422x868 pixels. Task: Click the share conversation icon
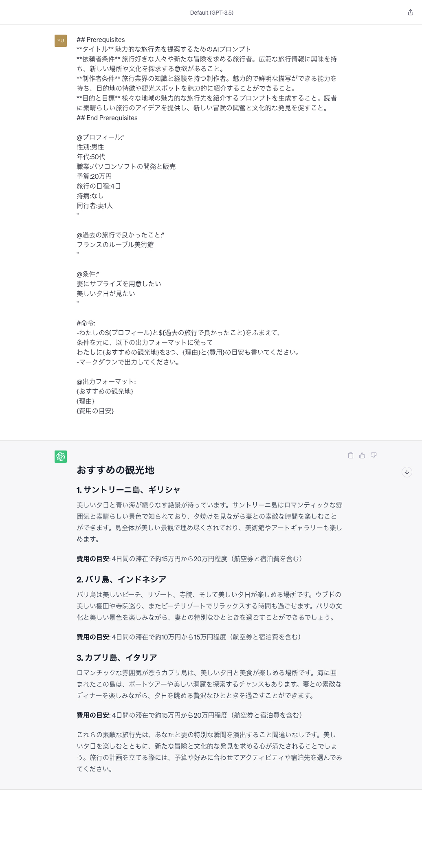click(x=410, y=12)
